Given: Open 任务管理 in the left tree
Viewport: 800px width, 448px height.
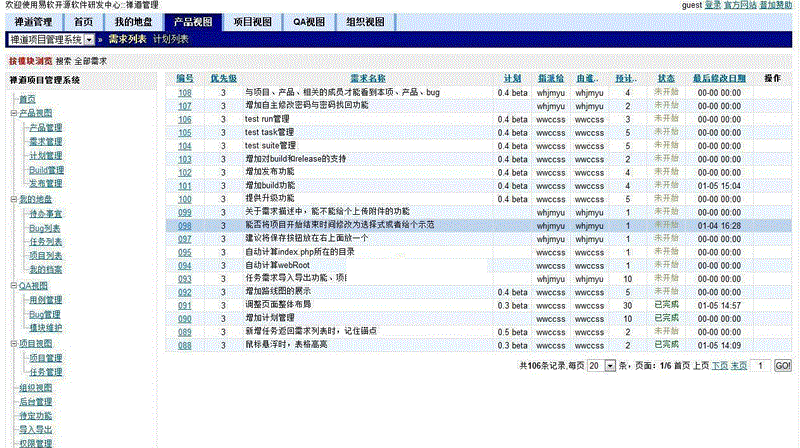Looking at the screenshot, I should [x=45, y=372].
